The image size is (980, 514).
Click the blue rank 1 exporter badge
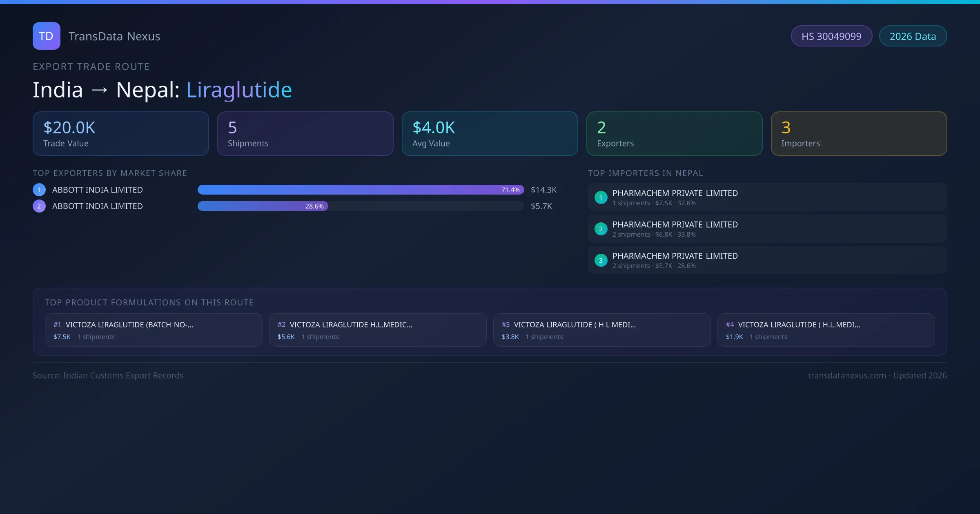coord(39,190)
